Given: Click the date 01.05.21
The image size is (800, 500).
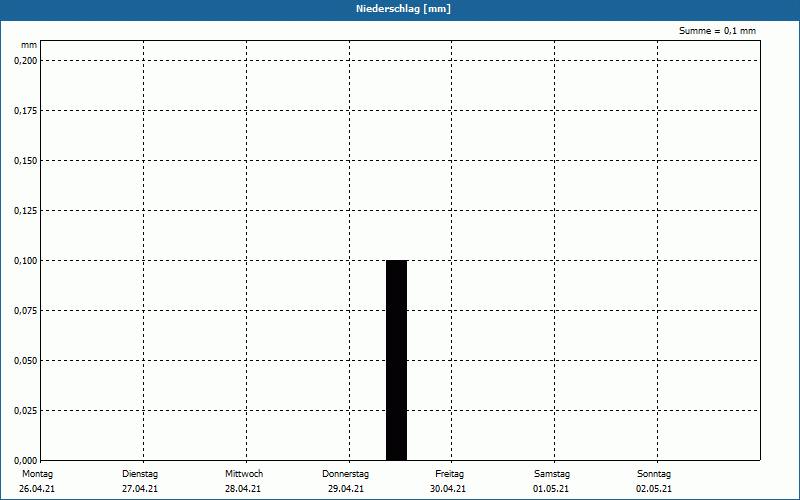Looking at the screenshot, I should [551, 489].
